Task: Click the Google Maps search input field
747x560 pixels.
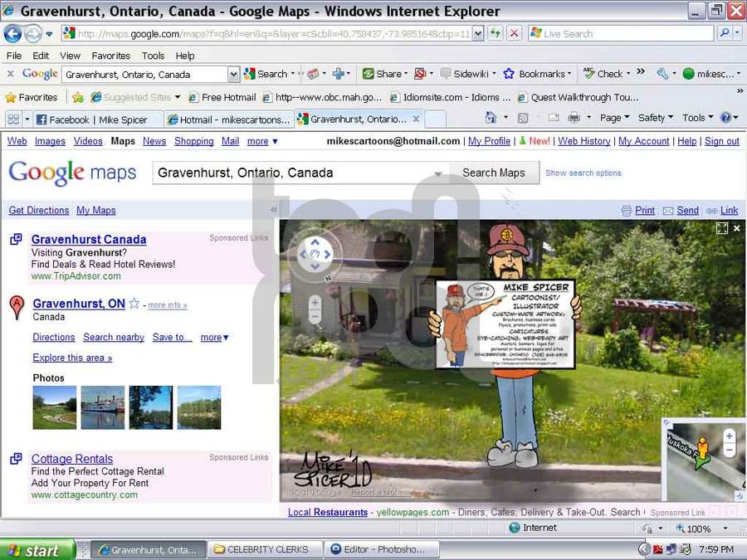Action: 300,173
